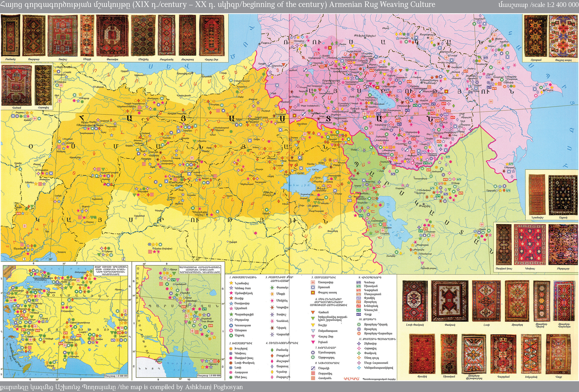The width and height of the screenshot is (579, 392).
Task: Click the Ջրաբերդ-Դիզակ green snowflake legend icon
Action: [359, 325]
